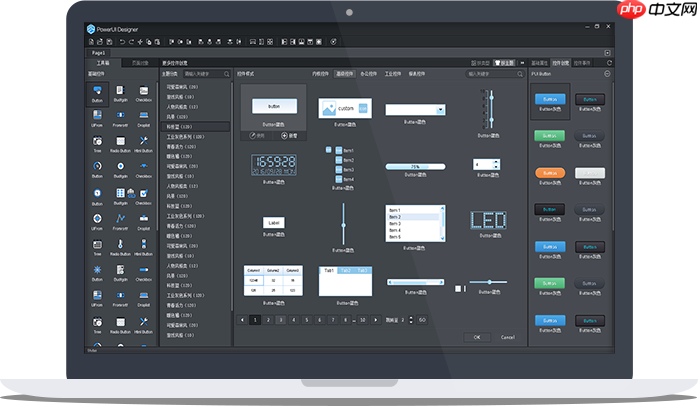Tick the Item3 checkbox in checklist preview
The image size is (698, 406).
click(339, 170)
